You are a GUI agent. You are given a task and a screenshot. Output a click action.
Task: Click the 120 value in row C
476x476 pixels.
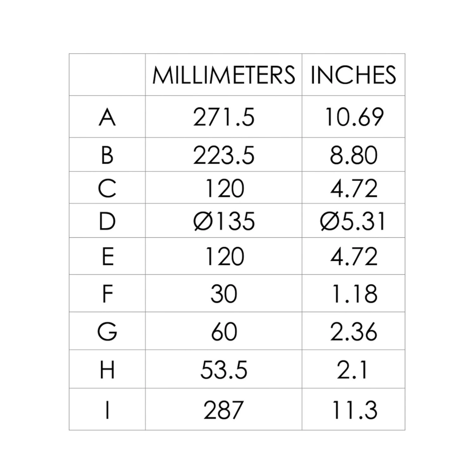tap(224, 188)
